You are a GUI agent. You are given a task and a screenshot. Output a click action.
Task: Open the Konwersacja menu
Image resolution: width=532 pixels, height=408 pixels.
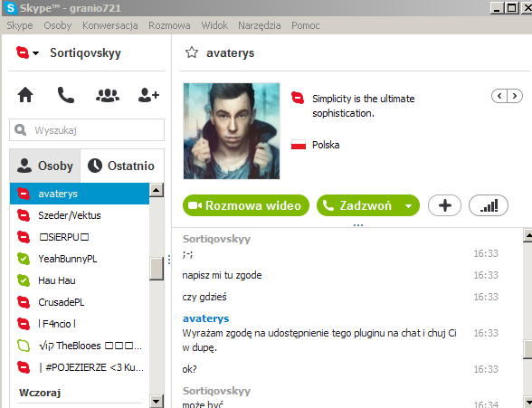[110, 25]
